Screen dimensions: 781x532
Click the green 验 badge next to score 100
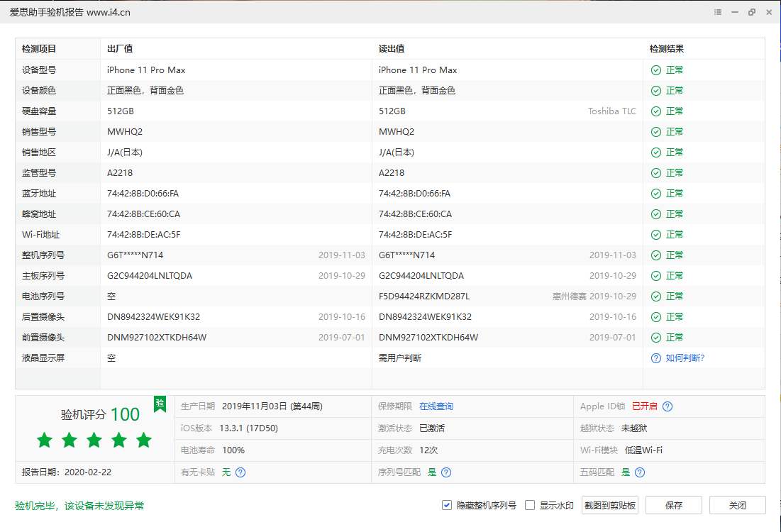[160, 403]
